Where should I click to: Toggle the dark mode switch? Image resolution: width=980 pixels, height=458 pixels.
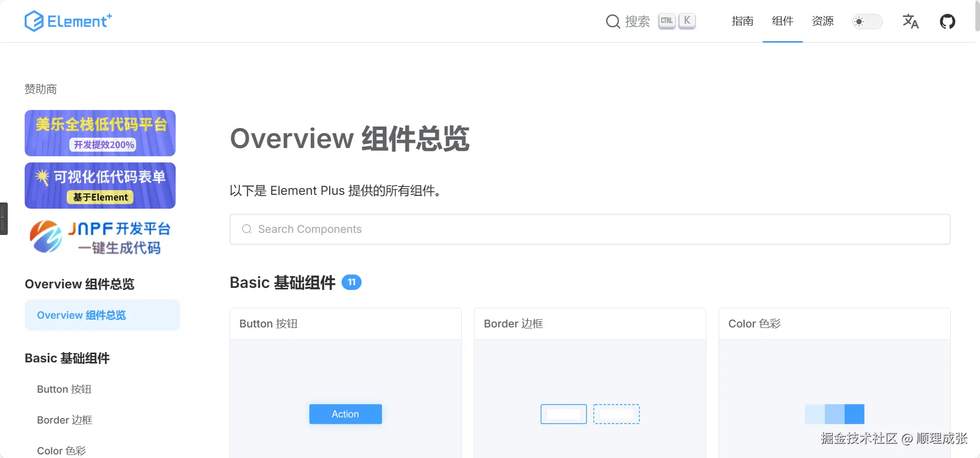[x=867, y=22]
